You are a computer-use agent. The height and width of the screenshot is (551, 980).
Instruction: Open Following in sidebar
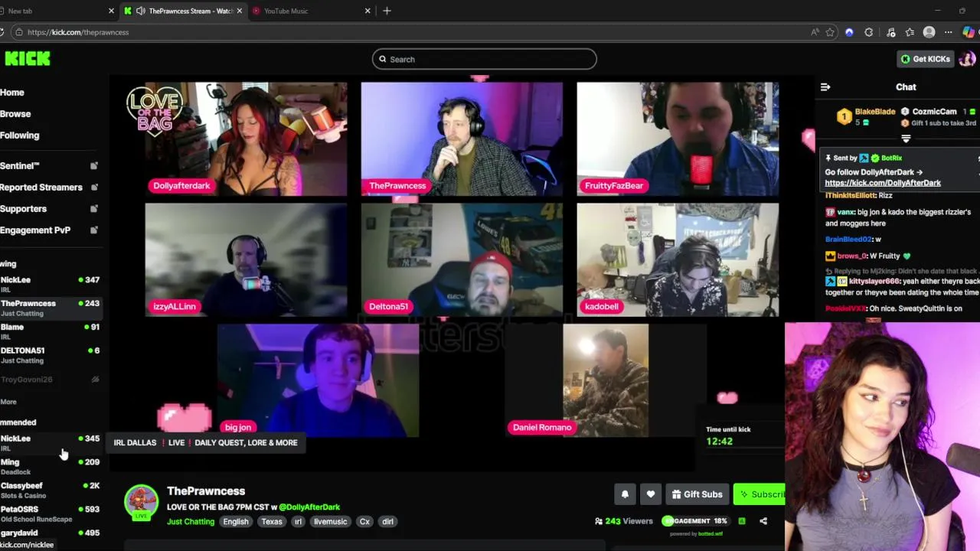pos(20,135)
